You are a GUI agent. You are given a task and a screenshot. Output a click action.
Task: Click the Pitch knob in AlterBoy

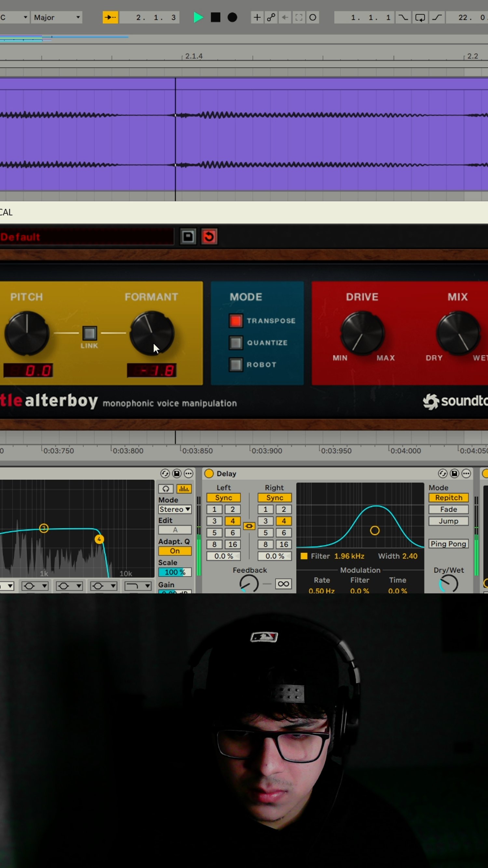click(x=27, y=333)
